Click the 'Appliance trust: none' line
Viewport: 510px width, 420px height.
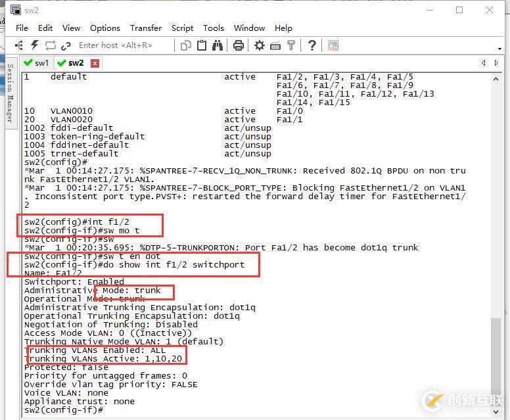coord(80,402)
